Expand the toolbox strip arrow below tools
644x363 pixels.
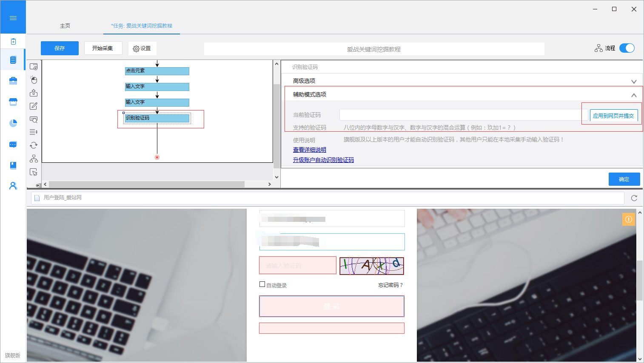(37, 185)
